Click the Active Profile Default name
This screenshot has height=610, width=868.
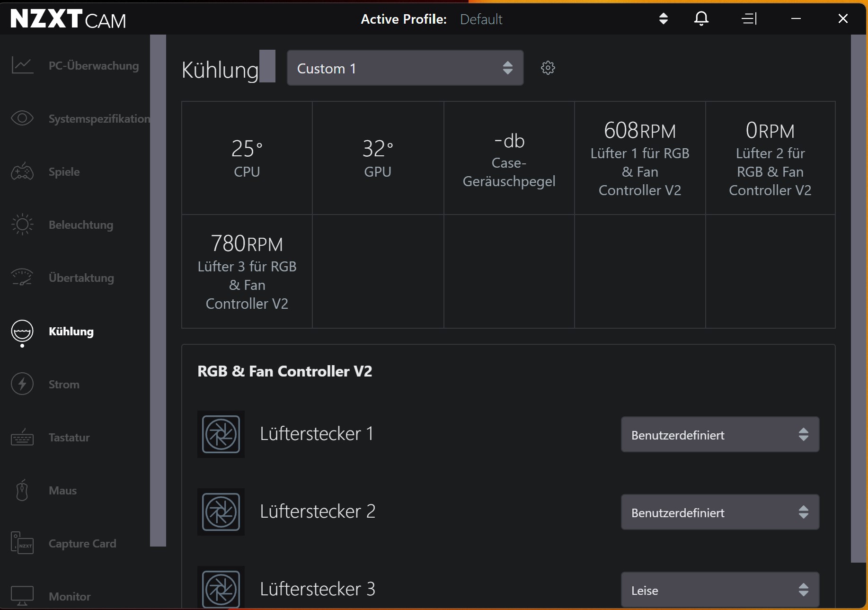(x=481, y=19)
